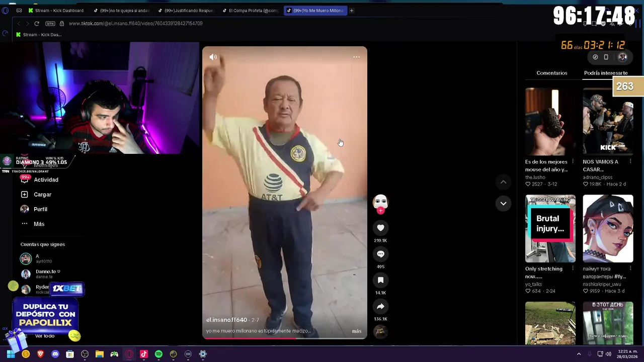The image size is (644, 362).
Task: Open a new browser tab with plus
Action: tap(352, 11)
